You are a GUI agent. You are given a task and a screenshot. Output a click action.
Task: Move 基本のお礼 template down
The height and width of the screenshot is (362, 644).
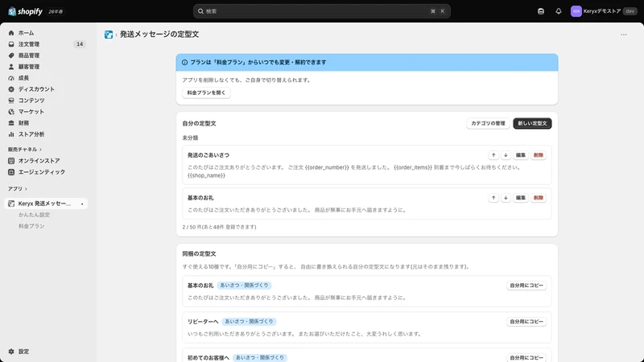(506, 198)
